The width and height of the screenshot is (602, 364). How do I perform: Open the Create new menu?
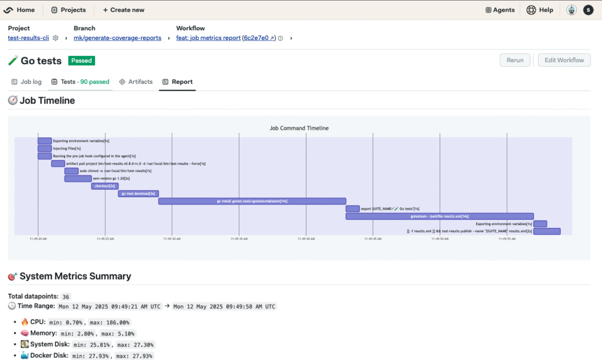coord(124,10)
